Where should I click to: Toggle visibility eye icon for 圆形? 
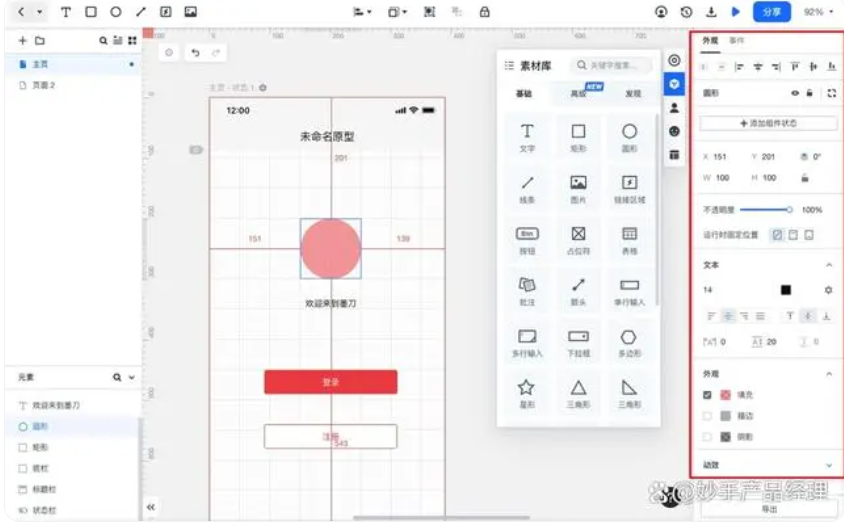tap(796, 93)
